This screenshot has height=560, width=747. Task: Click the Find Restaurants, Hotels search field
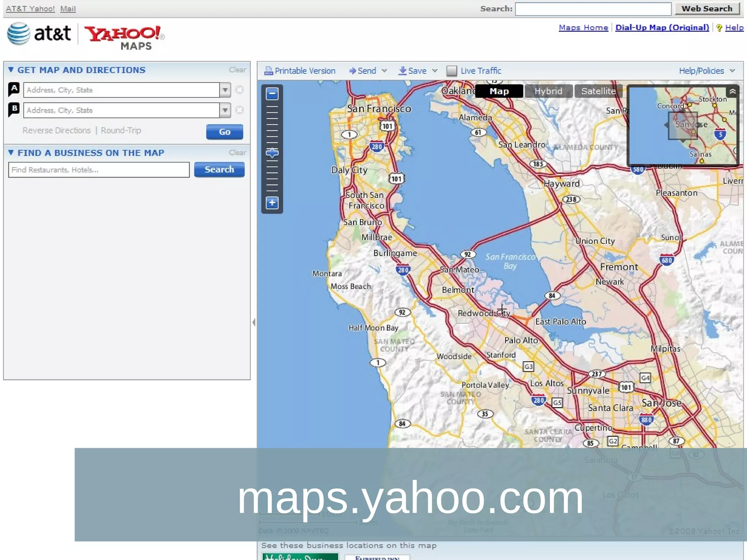(99, 170)
